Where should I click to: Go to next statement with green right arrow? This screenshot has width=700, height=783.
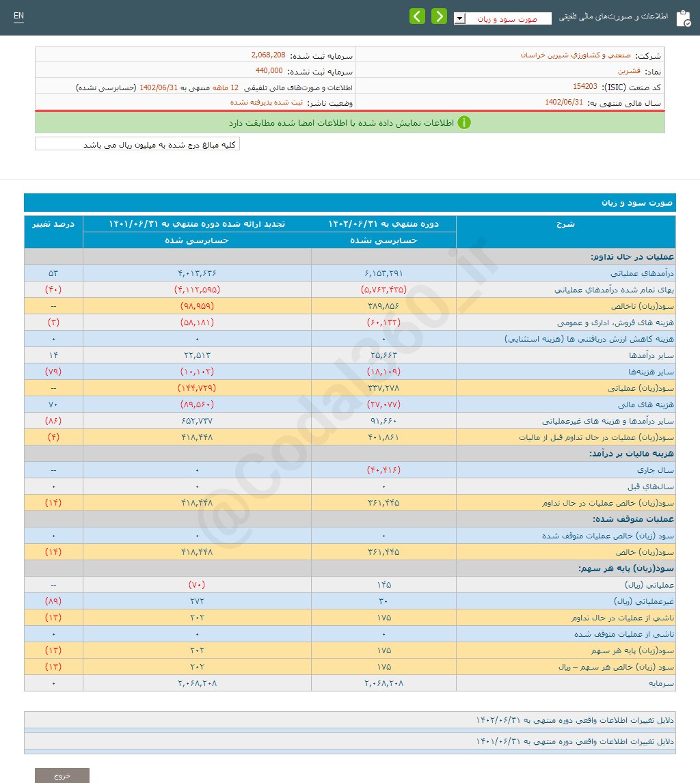[439, 15]
